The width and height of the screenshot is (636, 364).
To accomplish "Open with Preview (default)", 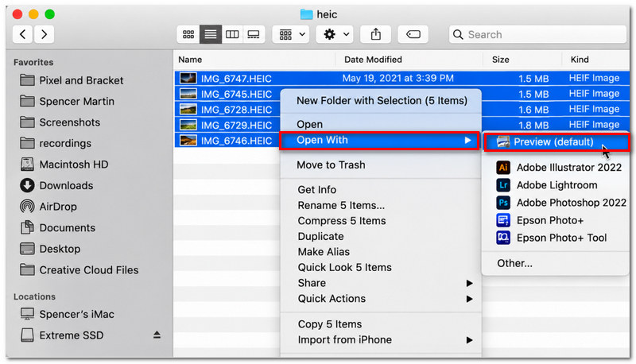I will pyautogui.click(x=556, y=142).
